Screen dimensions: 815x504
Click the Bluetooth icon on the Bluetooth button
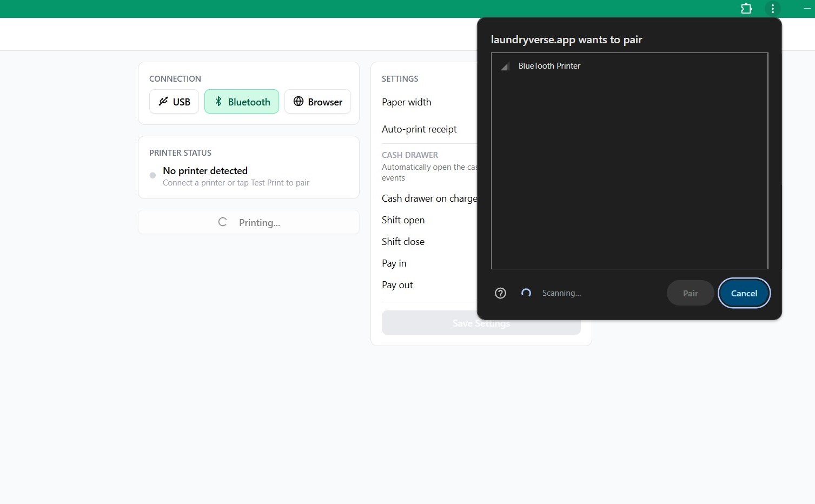coord(219,102)
